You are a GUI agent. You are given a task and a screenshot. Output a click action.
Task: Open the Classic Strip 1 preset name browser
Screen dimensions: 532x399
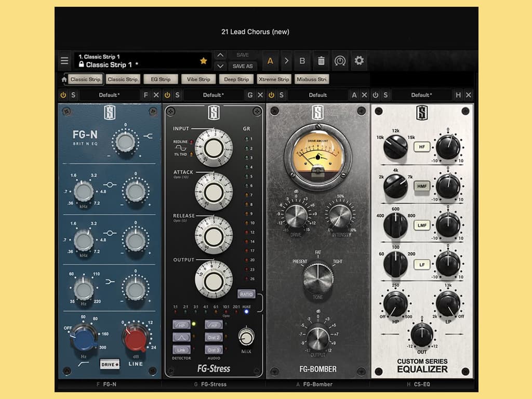(x=142, y=61)
